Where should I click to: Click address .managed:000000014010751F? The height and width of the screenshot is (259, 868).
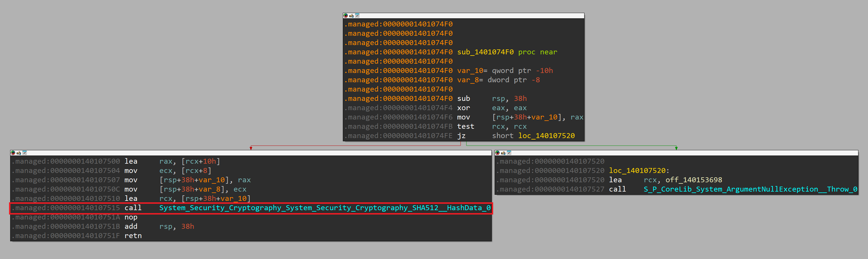tap(66, 236)
